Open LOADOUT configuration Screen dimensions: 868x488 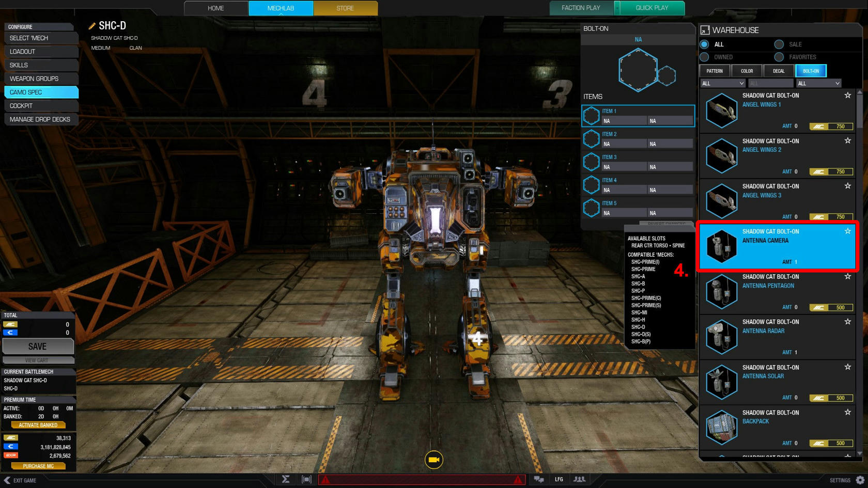click(x=41, y=52)
